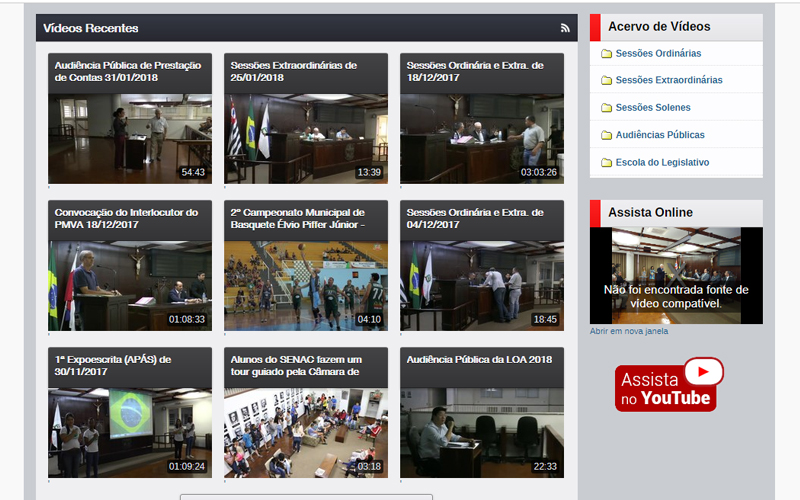Image resolution: width=800 pixels, height=500 pixels.
Task: Click title 'Sessões Ordinária e Extra. de 18/12/2017'
Action: pyautogui.click(x=475, y=71)
